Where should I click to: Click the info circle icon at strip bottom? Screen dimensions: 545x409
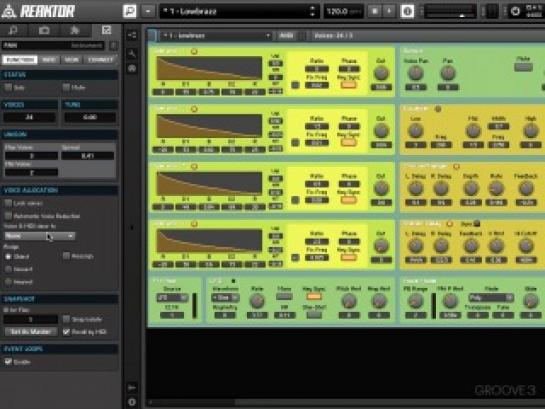132,402
